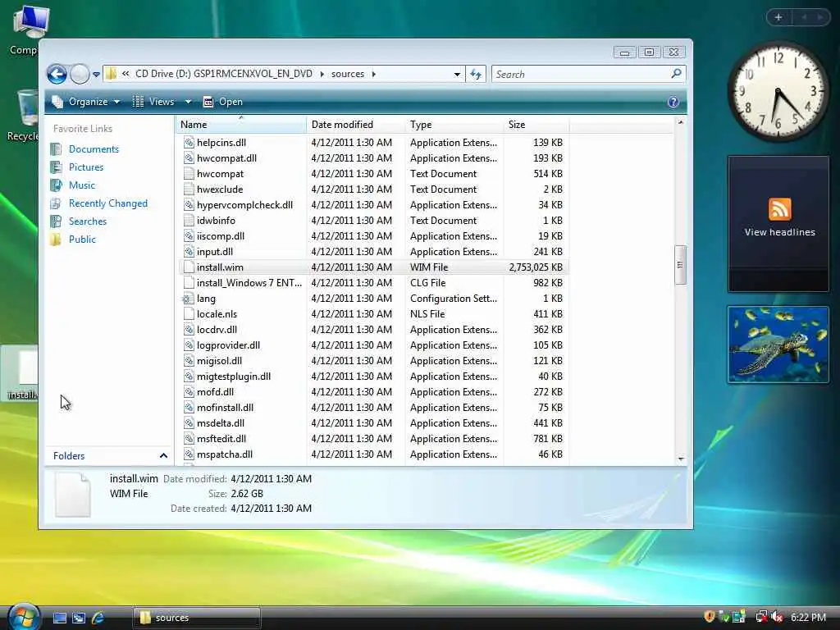Select the mofinstall.dll file
The height and width of the screenshot is (630, 840).
(x=225, y=408)
